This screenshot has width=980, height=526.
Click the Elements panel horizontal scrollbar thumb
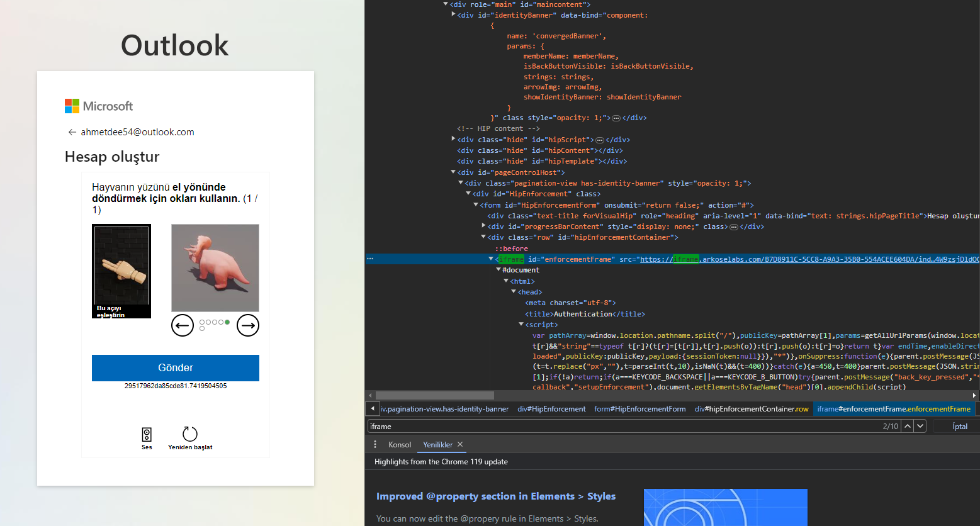pyautogui.click(x=434, y=396)
